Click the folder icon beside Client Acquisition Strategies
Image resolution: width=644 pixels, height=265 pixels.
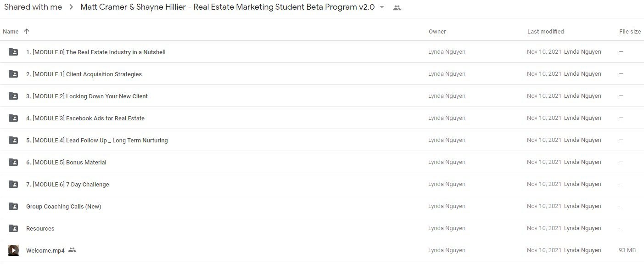(13, 74)
